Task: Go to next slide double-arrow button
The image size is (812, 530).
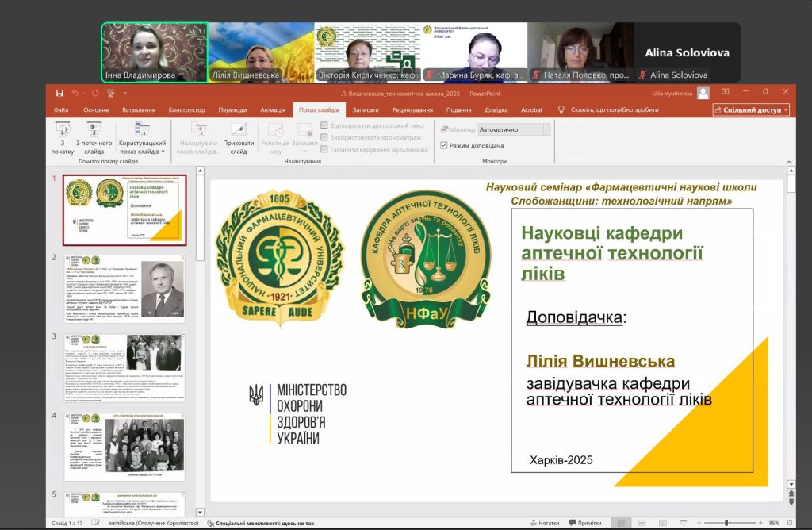Action: 791,501
